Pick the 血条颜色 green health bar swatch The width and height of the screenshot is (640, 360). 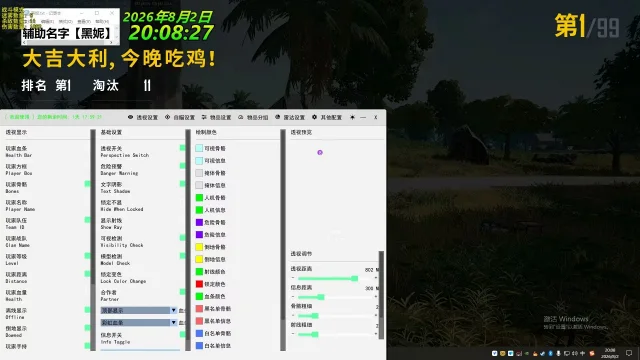pos(199,296)
